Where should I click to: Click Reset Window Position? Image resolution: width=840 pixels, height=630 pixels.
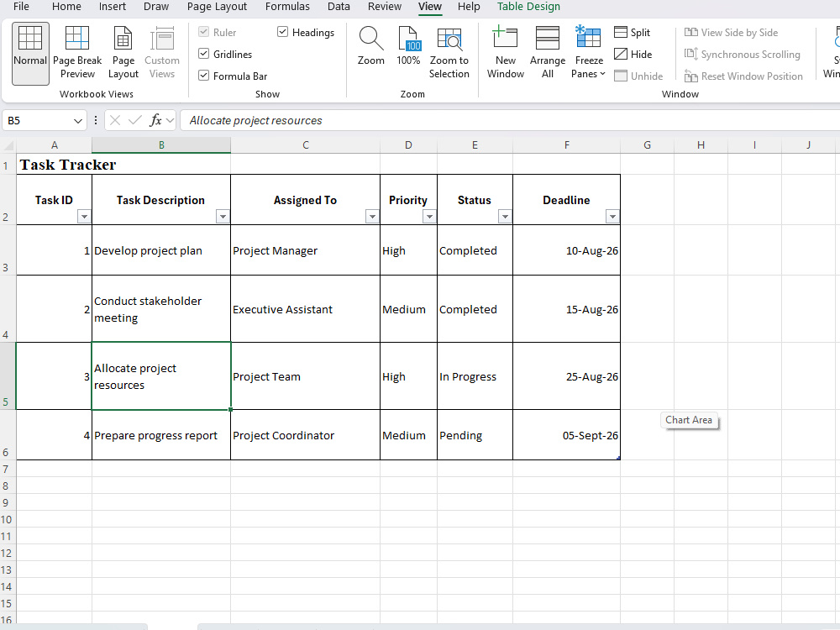coord(743,76)
